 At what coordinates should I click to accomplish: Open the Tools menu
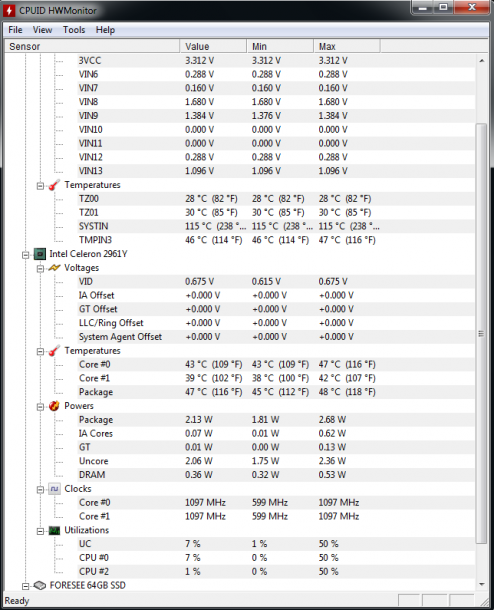point(74,30)
